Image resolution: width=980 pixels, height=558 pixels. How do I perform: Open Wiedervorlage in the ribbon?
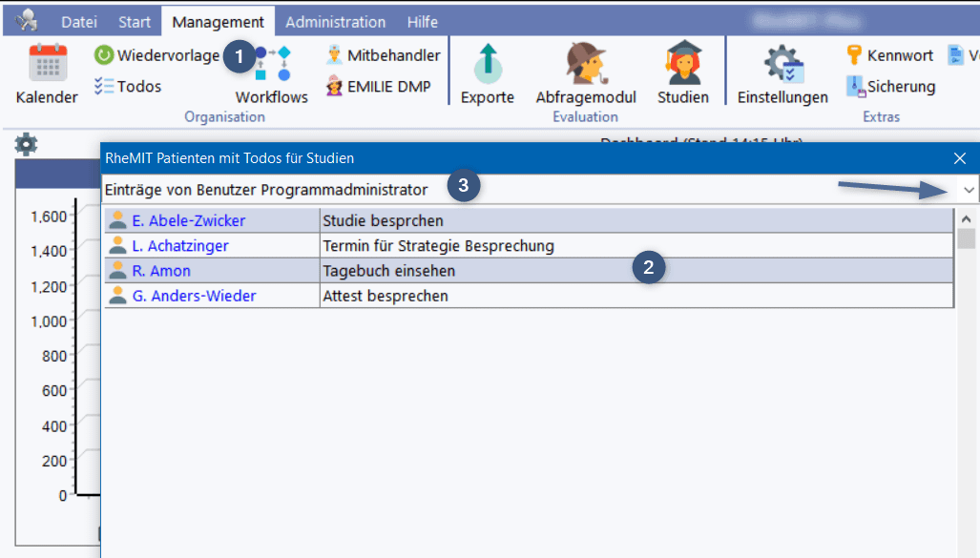pyautogui.click(x=157, y=56)
